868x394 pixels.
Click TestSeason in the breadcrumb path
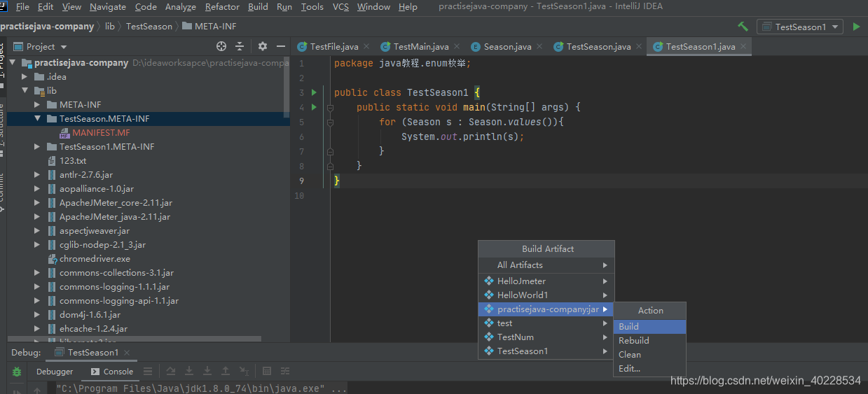[149, 27]
